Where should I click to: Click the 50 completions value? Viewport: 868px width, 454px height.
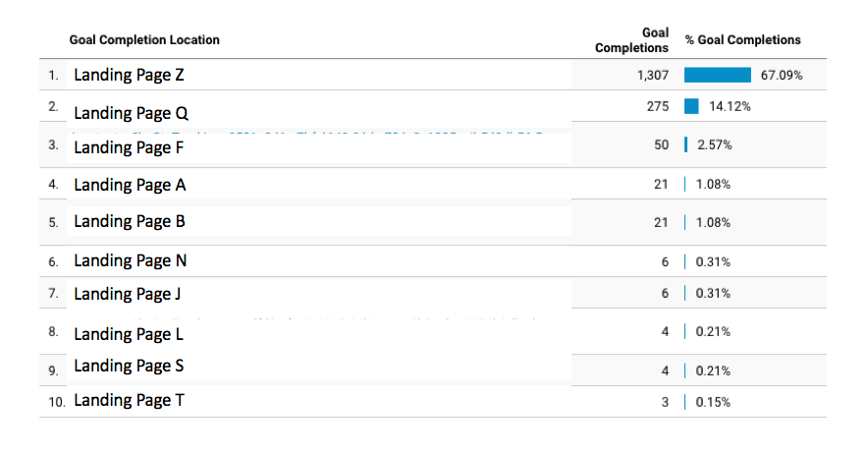click(662, 145)
